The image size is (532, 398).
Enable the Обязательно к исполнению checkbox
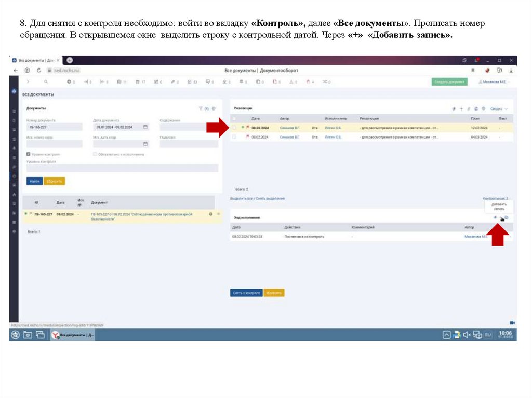point(95,154)
